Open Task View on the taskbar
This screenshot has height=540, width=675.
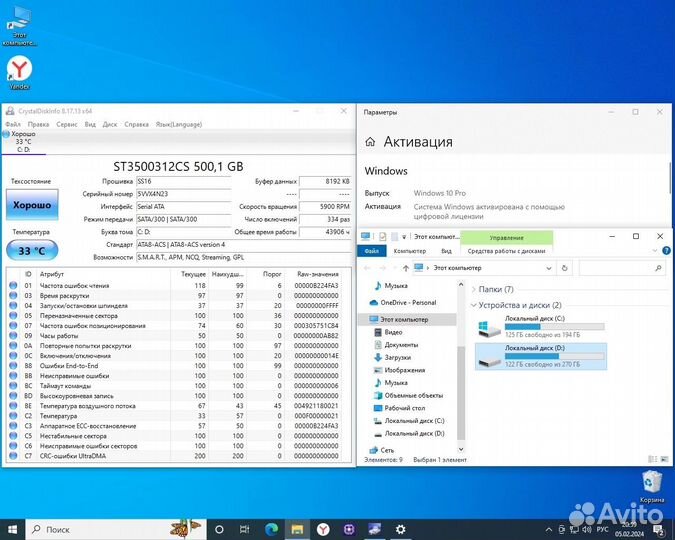point(245,529)
